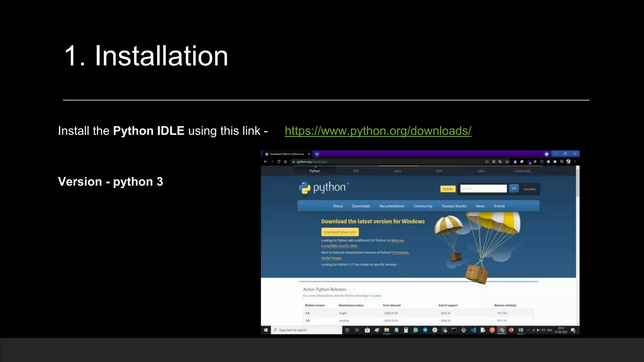
Task: Focus the python.org search field
Action: pyautogui.click(x=483, y=189)
